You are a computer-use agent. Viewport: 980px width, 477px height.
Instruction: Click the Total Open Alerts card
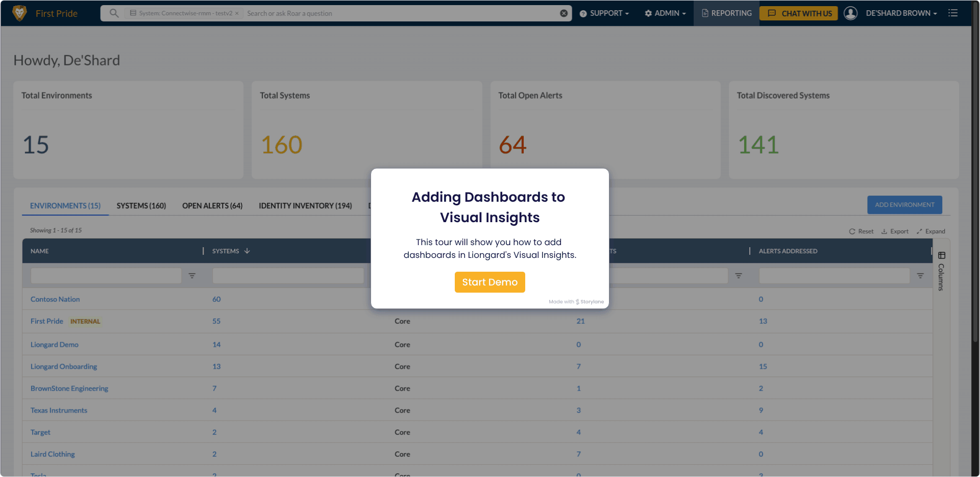[x=605, y=130]
